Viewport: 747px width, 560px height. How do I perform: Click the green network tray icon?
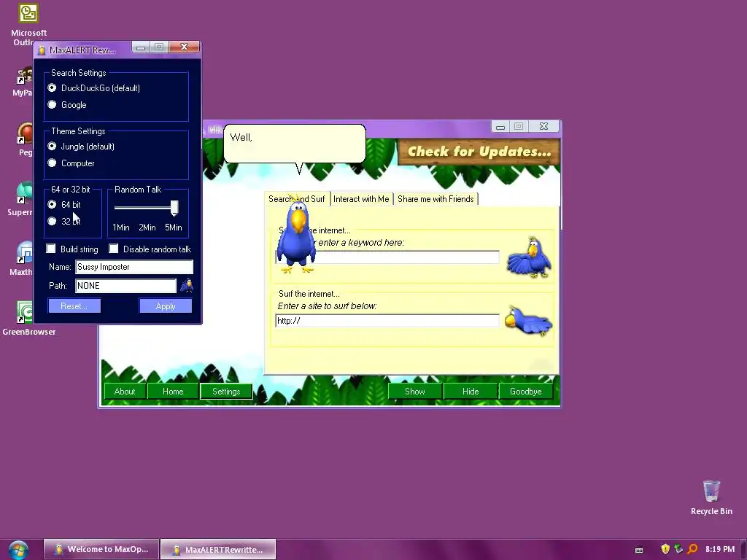click(678, 549)
